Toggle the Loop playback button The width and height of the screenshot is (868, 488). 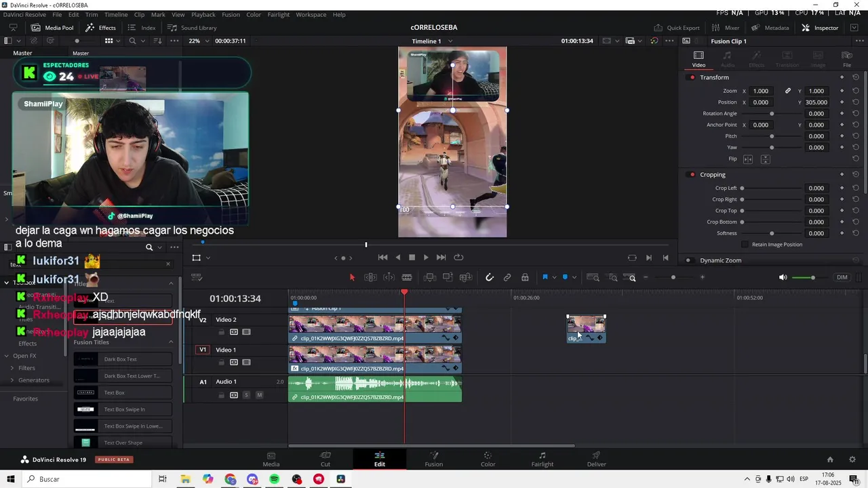pos(458,258)
